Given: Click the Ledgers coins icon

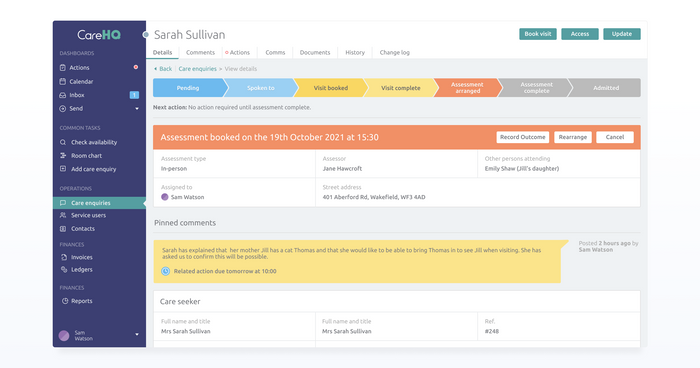Looking at the screenshot, I should [x=64, y=269].
